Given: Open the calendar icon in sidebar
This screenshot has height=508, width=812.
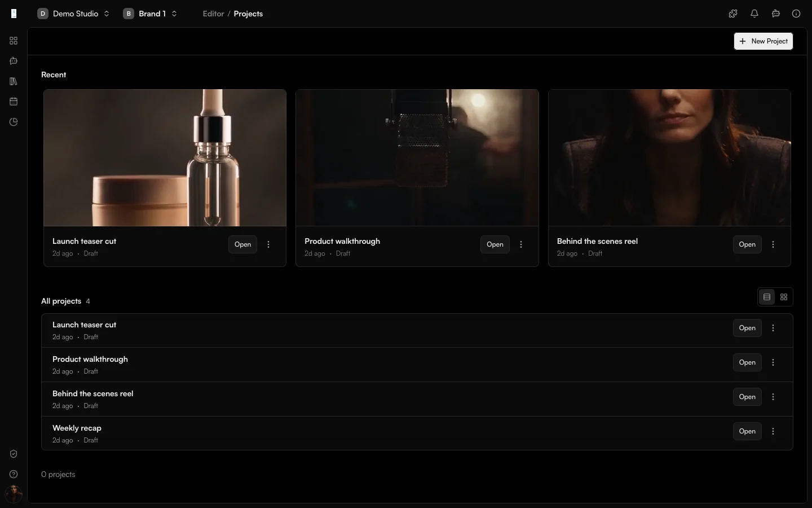Looking at the screenshot, I should (14, 102).
